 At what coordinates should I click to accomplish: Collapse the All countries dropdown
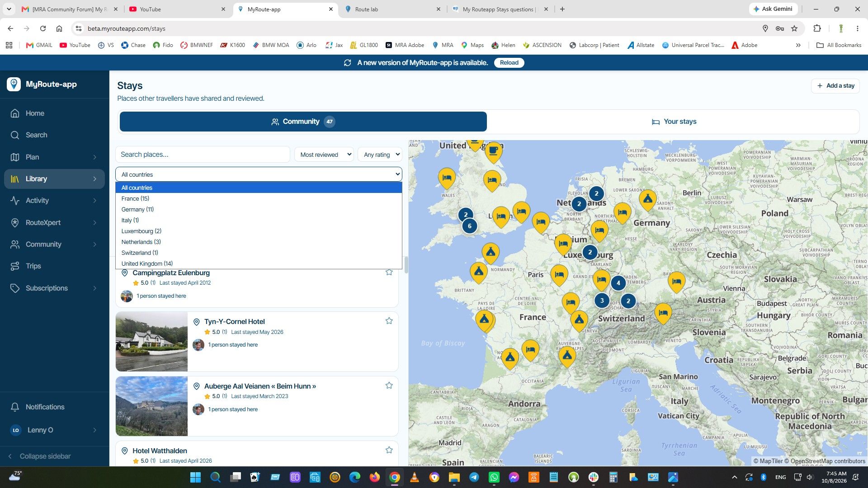coord(259,174)
